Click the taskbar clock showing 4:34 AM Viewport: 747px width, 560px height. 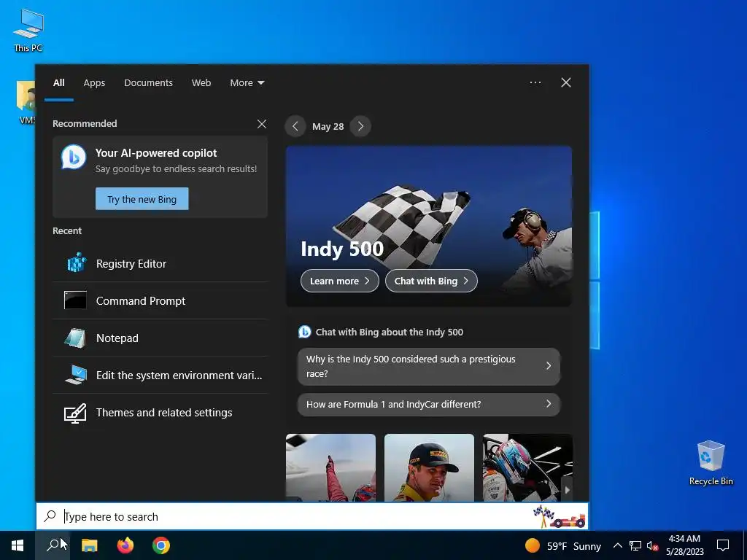[x=684, y=545]
